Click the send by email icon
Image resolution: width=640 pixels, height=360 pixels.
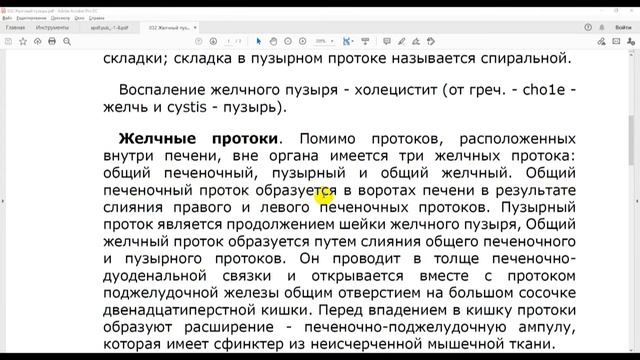tap(616, 41)
